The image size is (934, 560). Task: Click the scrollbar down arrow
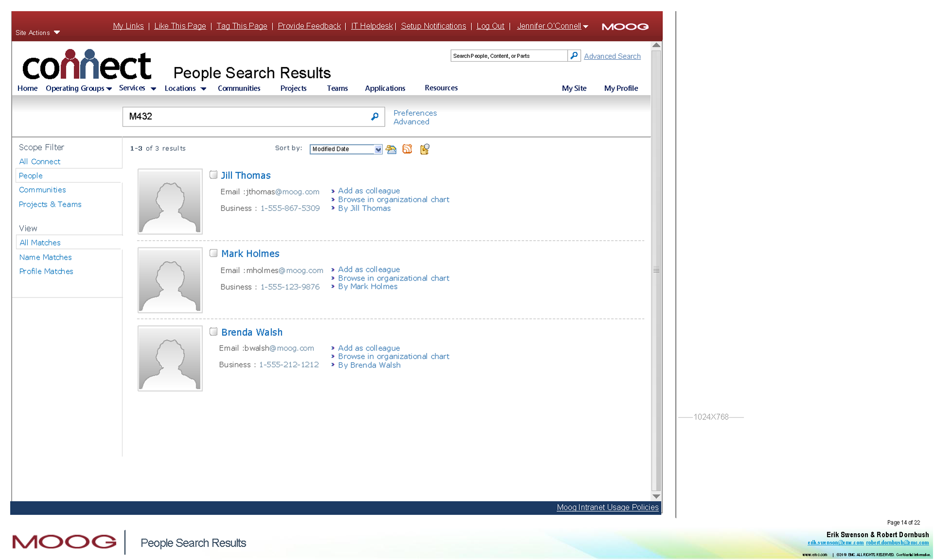[x=656, y=496]
